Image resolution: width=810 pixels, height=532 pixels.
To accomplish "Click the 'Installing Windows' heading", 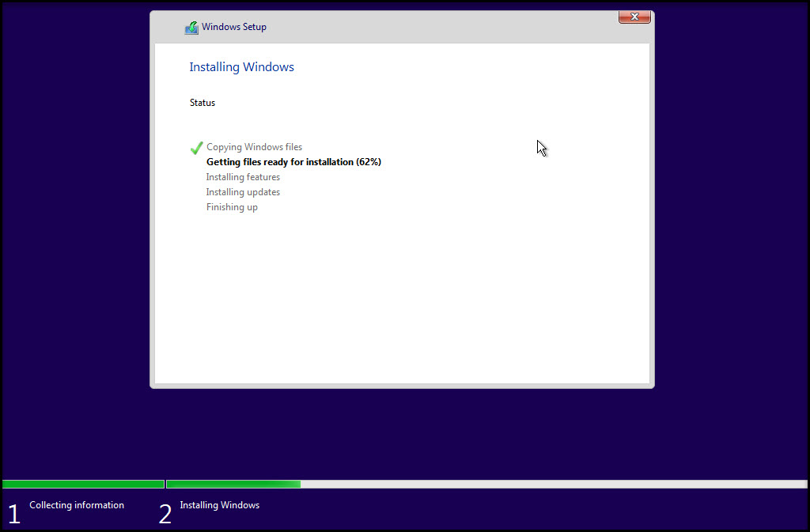I will click(241, 67).
